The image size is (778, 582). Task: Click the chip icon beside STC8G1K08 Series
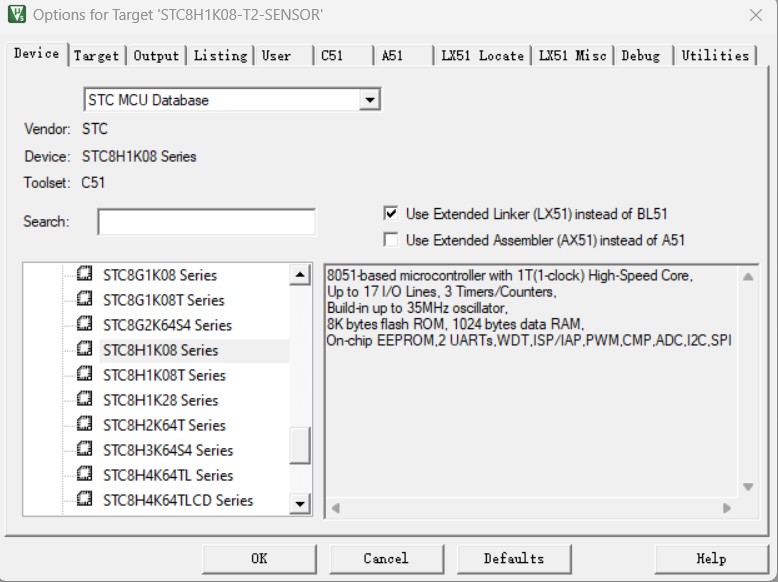click(84, 274)
